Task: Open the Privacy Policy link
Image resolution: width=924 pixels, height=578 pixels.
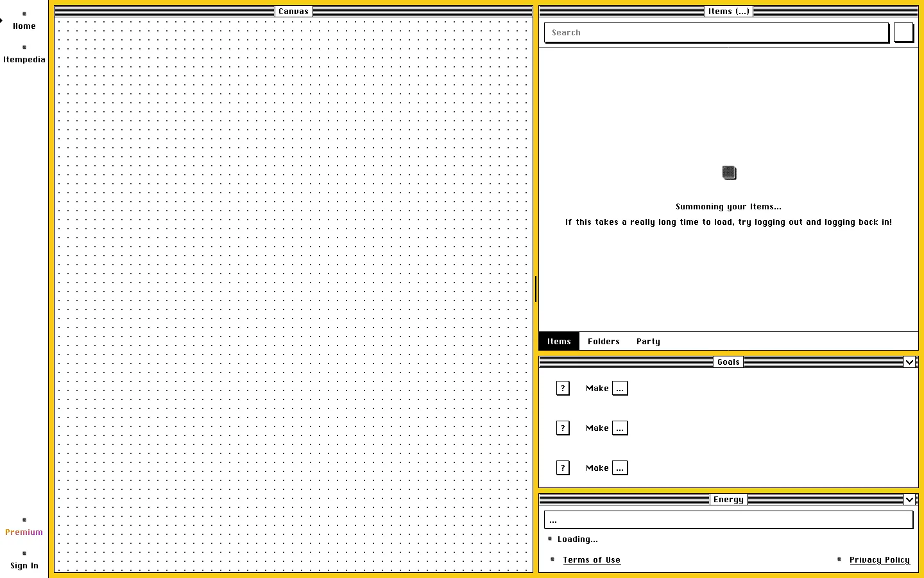Action: point(880,560)
